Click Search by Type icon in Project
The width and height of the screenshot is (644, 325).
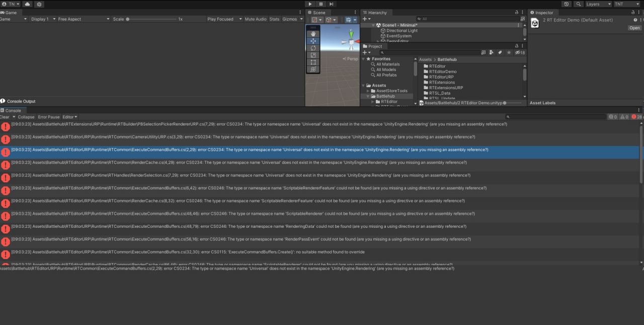coord(492,52)
